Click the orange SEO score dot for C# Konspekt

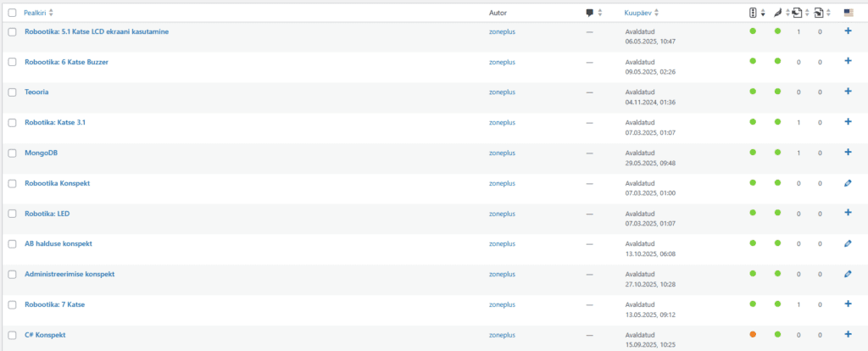pyautogui.click(x=753, y=335)
